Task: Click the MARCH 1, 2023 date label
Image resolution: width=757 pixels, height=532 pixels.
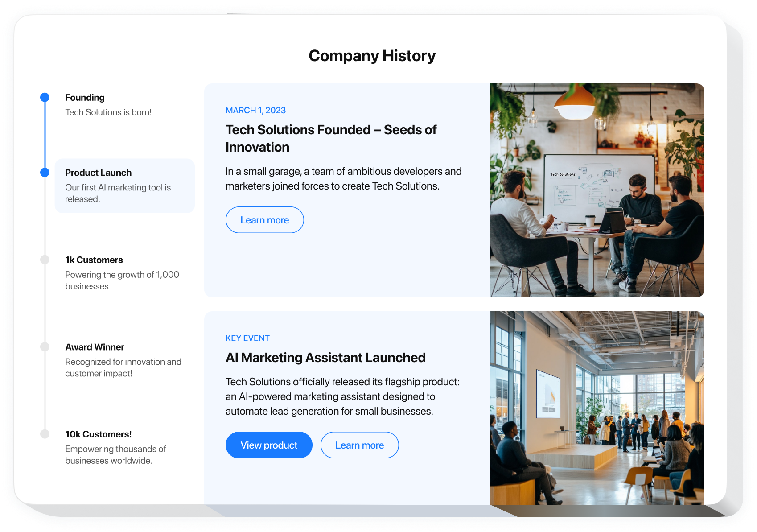Action: [x=255, y=110]
